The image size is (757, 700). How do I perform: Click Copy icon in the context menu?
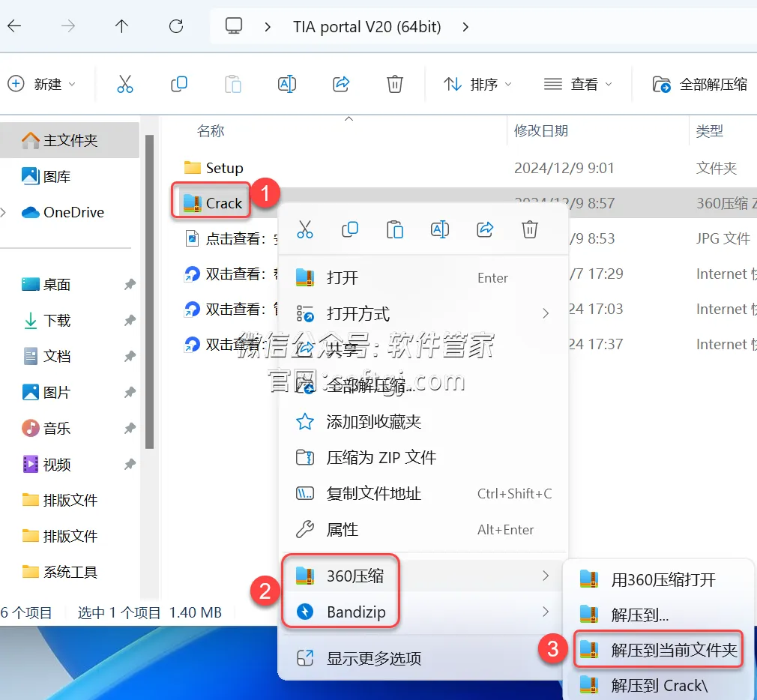click(350, 229)
